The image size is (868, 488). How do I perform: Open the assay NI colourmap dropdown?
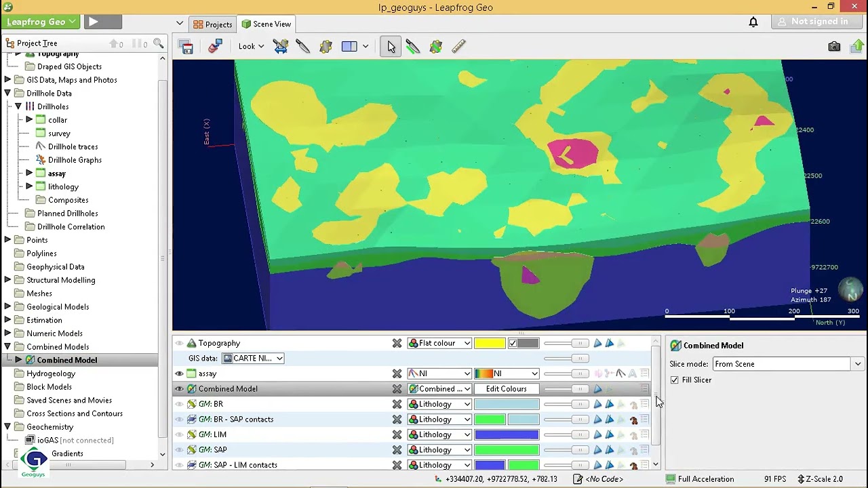[x=507, y=373]
